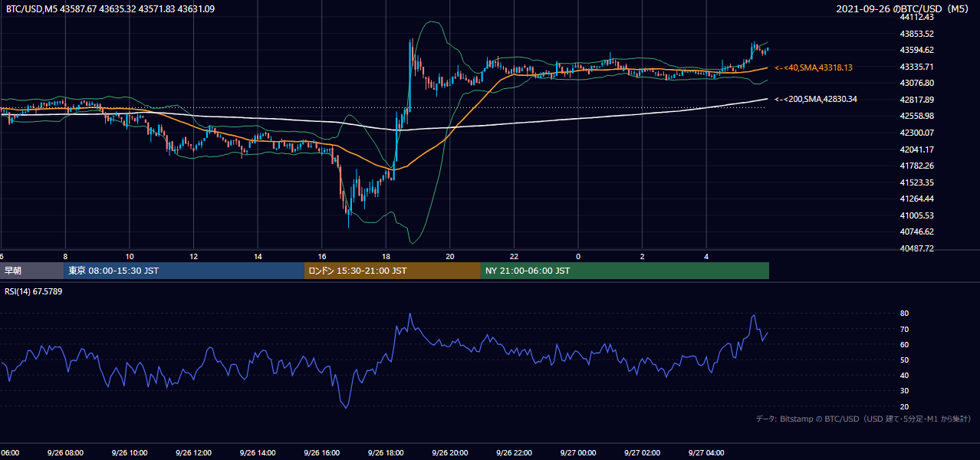Click the 9/27 00:00 time label
The width and height of the screenshot is (980, 460).
[578, 453]
